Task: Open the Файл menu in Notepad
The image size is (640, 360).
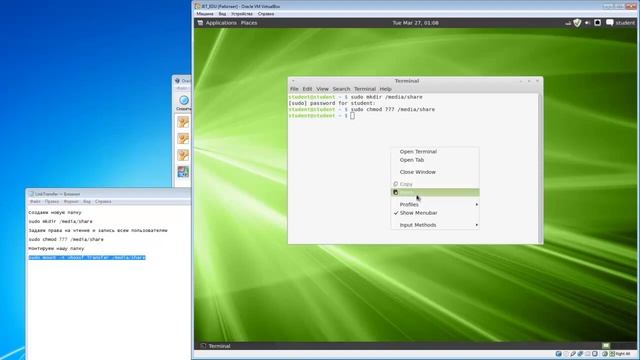Action: tap(35, 202)
